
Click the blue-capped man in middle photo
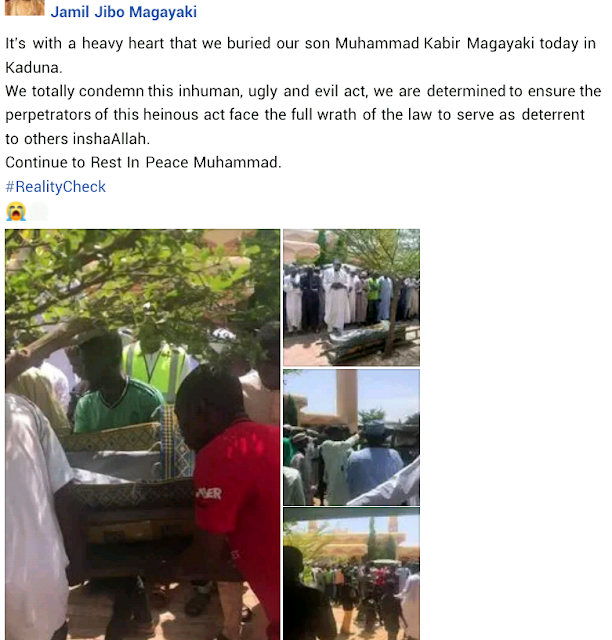tap(374, 461)
